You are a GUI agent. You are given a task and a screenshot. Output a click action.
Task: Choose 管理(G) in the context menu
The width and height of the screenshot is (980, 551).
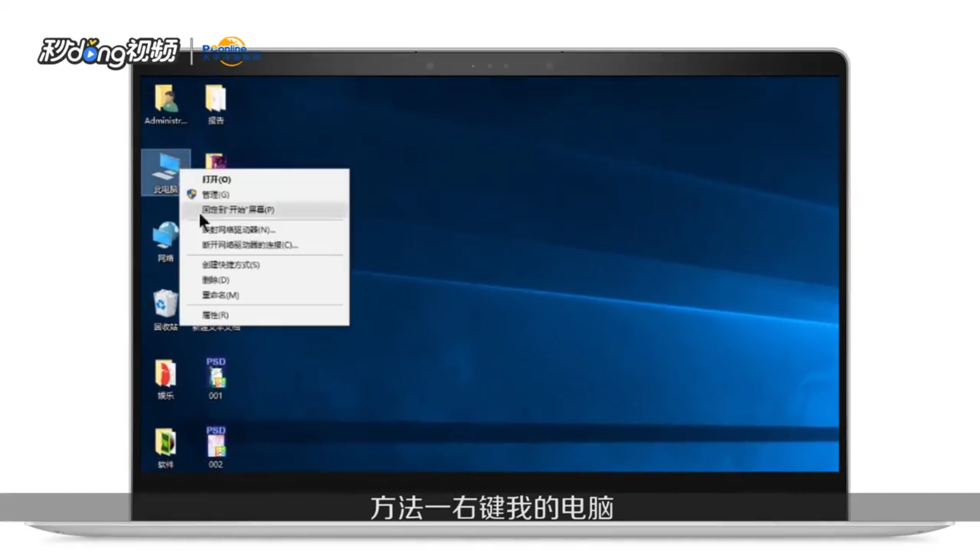click(x=265, y=194)
